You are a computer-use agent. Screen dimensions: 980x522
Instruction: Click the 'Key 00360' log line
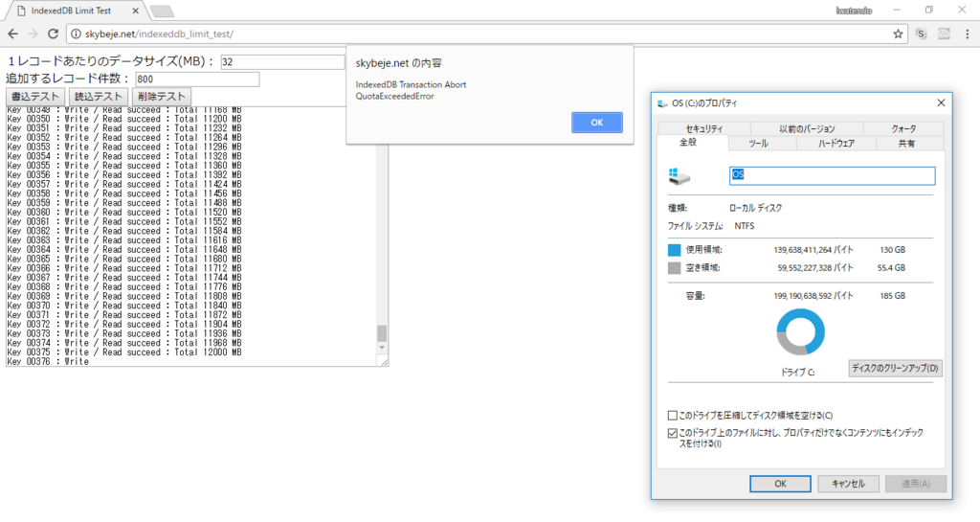pyautogui.click(x=124, y=213)
